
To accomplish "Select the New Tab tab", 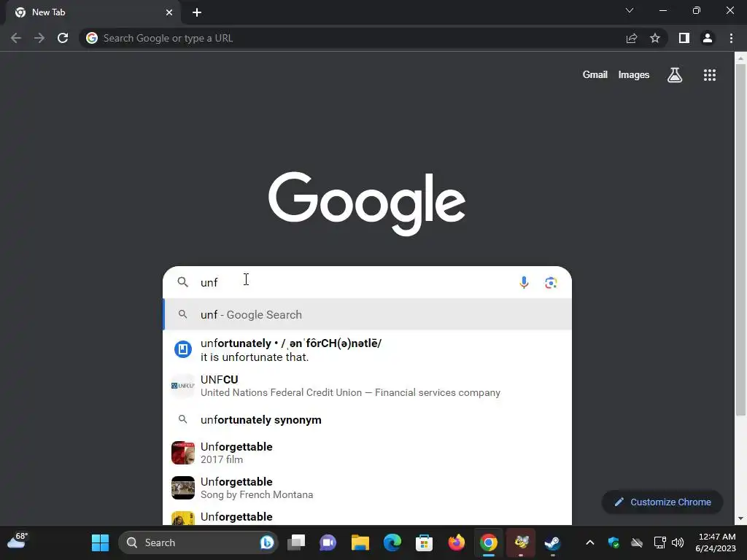I will point(93,12).
